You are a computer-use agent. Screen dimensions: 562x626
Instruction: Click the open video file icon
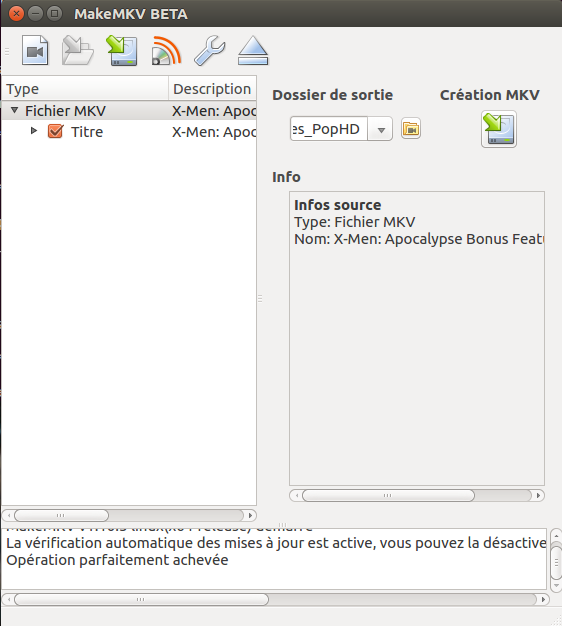(x=35, y=50)
